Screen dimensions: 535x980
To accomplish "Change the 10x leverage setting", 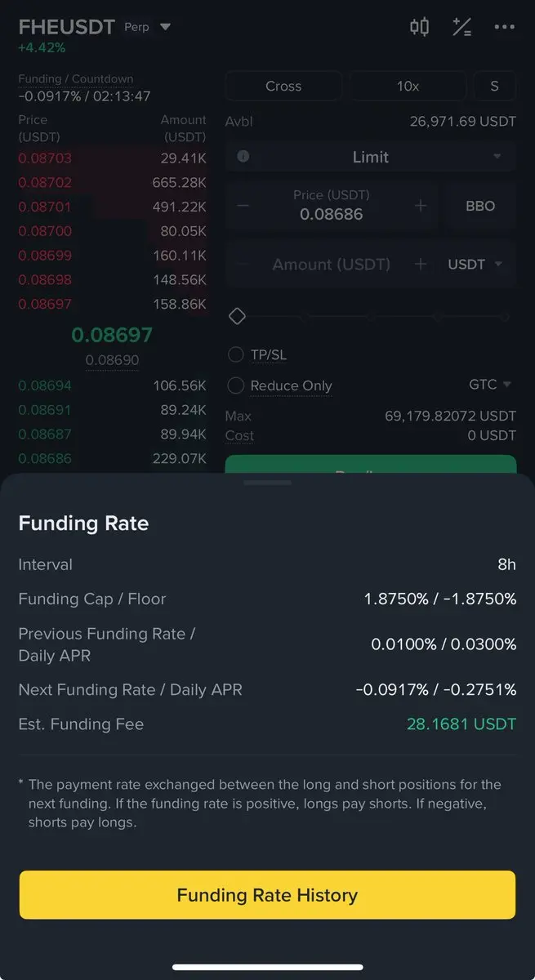I will (x=408, y=86).
